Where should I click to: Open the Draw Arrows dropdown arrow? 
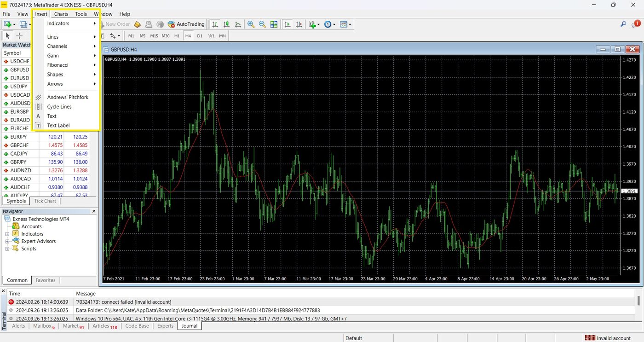coord(119,36)
